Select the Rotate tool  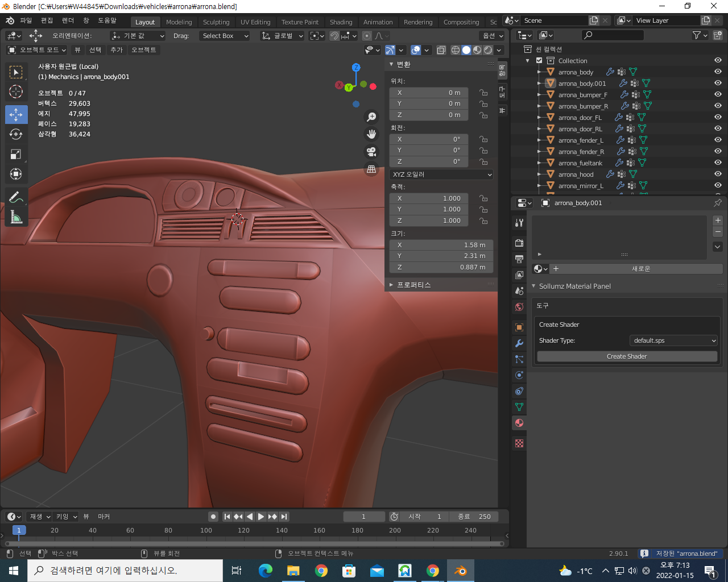16,134
